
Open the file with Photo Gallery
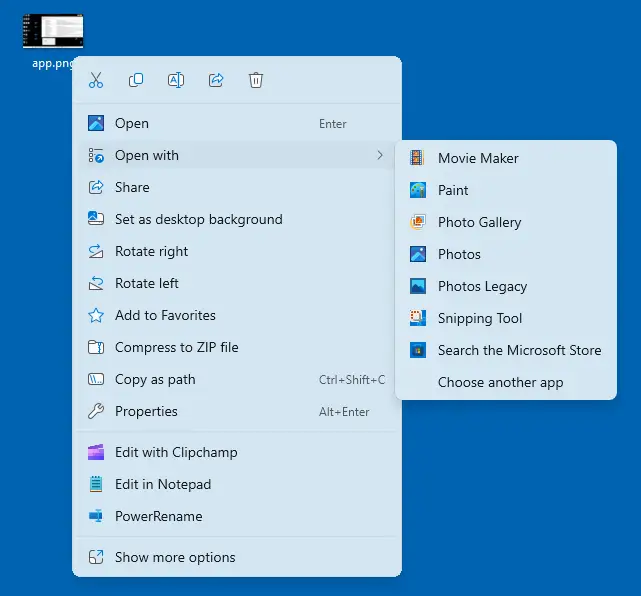(x=506, y=222)
